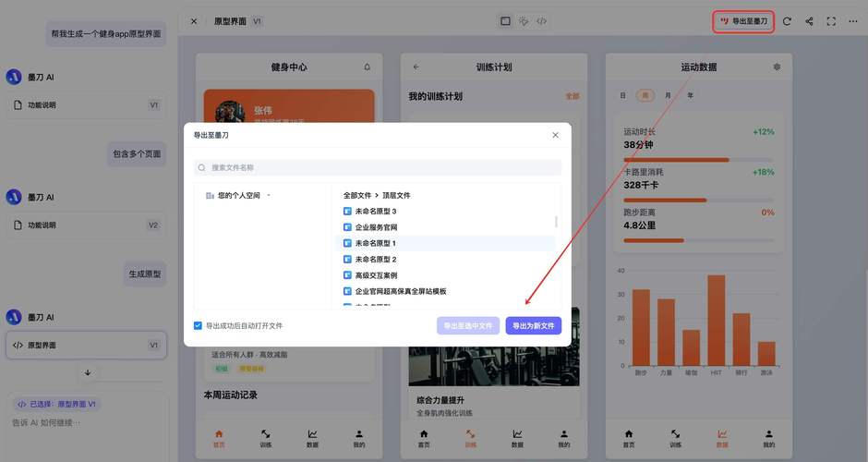Viewport: 868px width, 462px height.
Task: Click the 跑步距离 progress bar
Action: (699, 240)
